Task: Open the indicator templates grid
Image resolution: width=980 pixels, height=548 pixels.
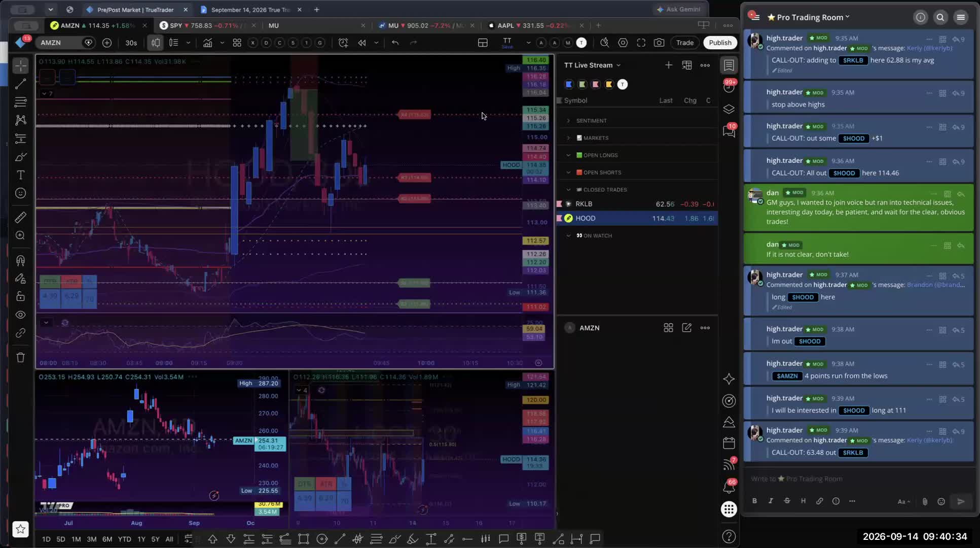Action: click(237, 43)
